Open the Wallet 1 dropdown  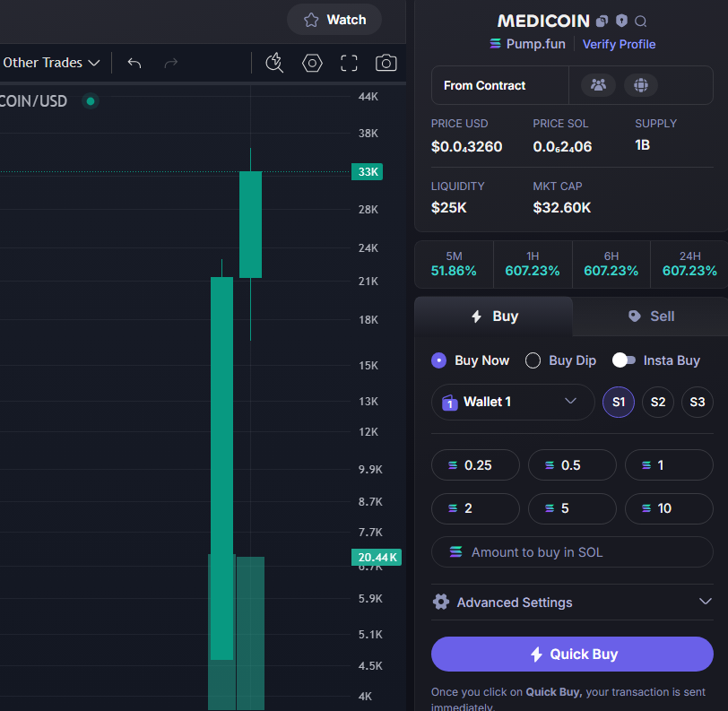click(513, 402)
